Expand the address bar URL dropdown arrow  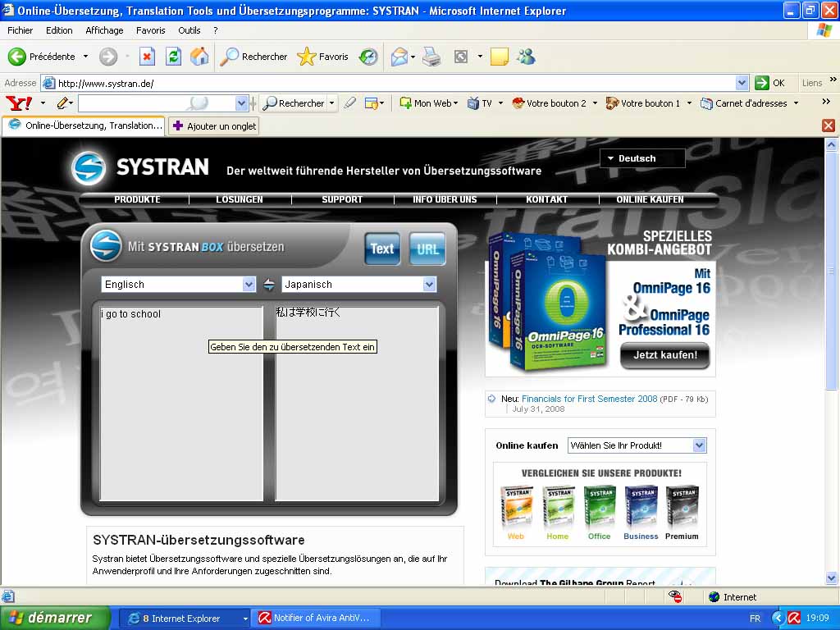(x=742, y=83)
